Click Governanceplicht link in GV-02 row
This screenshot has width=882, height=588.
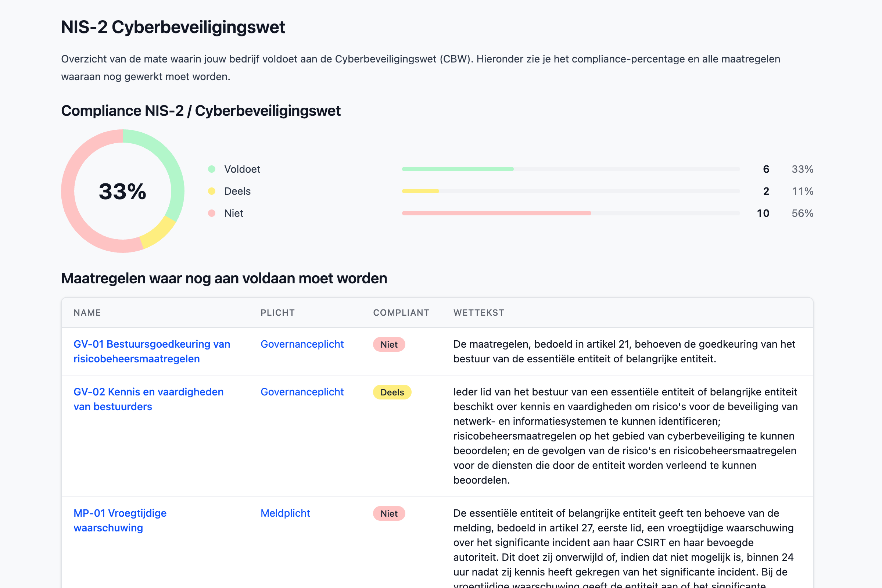[302, 392]
